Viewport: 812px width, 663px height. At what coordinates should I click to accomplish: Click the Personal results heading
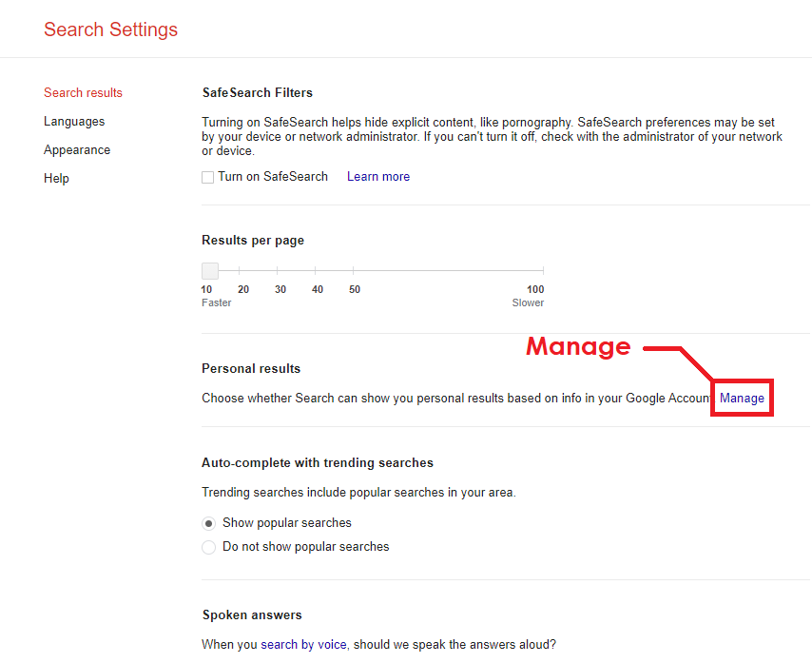click(251, 368)
